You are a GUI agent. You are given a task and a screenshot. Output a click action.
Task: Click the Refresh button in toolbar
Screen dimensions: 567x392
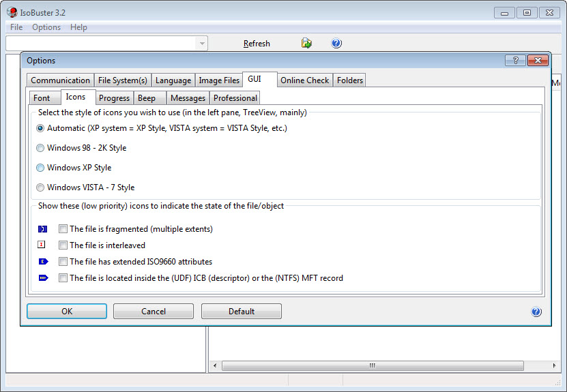click(257, 44)
